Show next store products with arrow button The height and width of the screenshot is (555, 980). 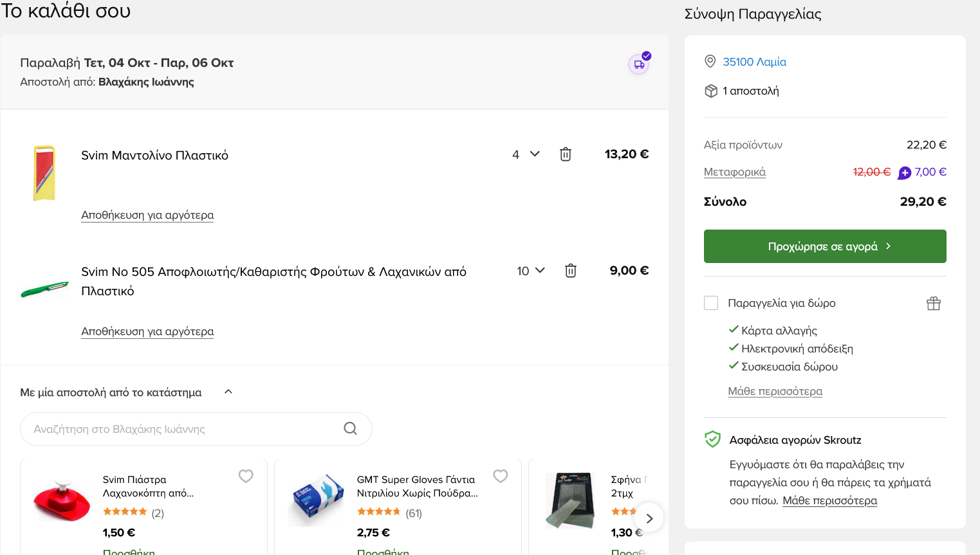click(649, 518)
